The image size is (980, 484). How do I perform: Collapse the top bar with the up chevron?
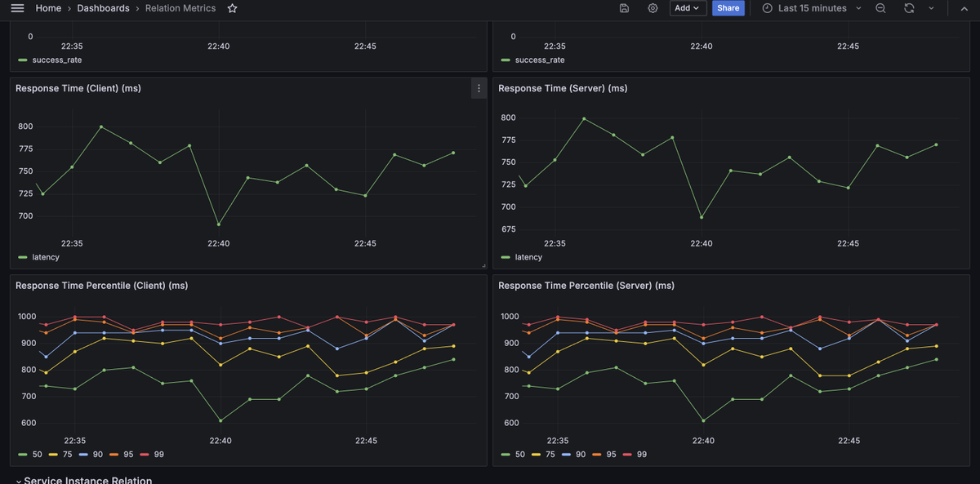[x=964, y=8]
